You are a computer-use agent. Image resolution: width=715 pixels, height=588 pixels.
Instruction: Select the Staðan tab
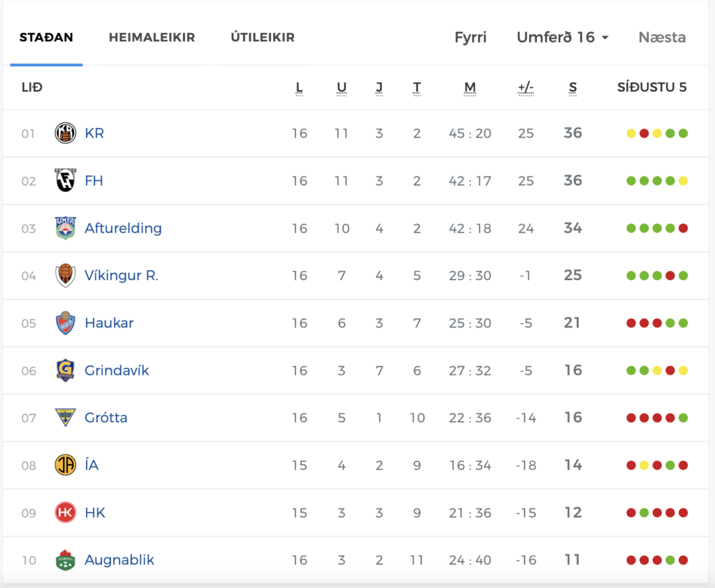(x=46, y=38)
